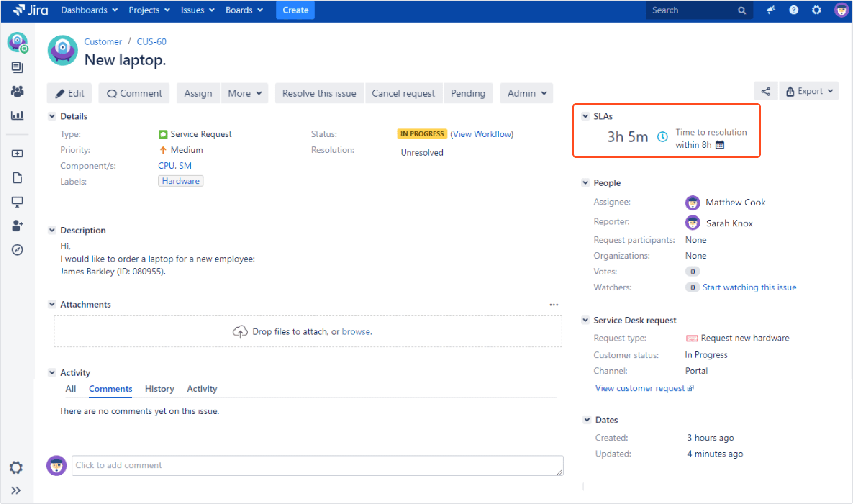Open the Reports chart icon in sidebar
Viewport: 853px width, 504px height.
pos(17,115)
